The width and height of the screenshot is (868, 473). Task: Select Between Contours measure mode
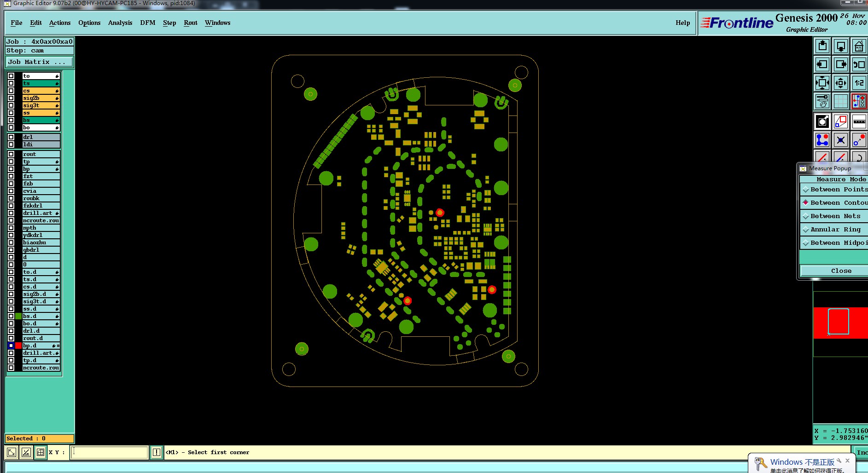tap(834, 203)
